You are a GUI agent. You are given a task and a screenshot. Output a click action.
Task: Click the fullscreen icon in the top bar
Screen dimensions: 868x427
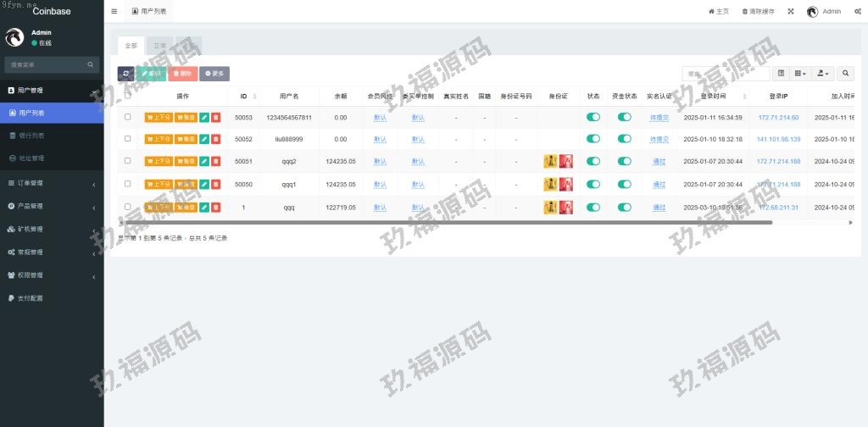pyautogui.click(x=791, y=12)
